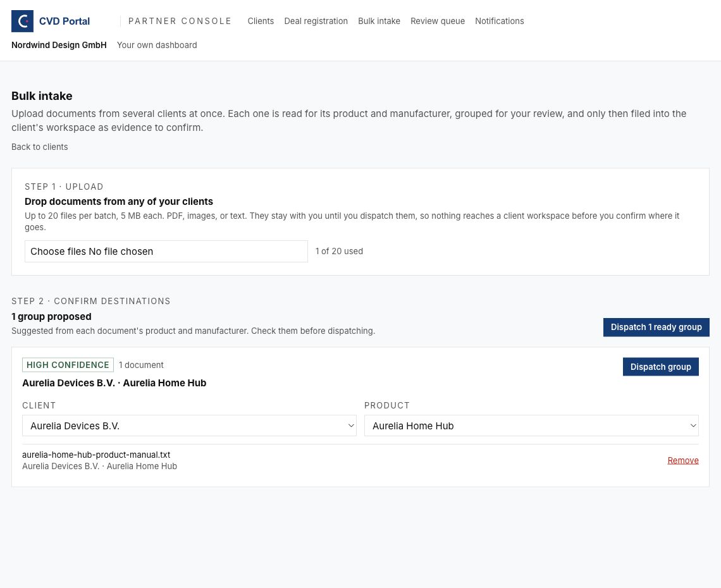721x588 pixels.
Task: Click the 1 group proposed heading
Action: (51, 317)
